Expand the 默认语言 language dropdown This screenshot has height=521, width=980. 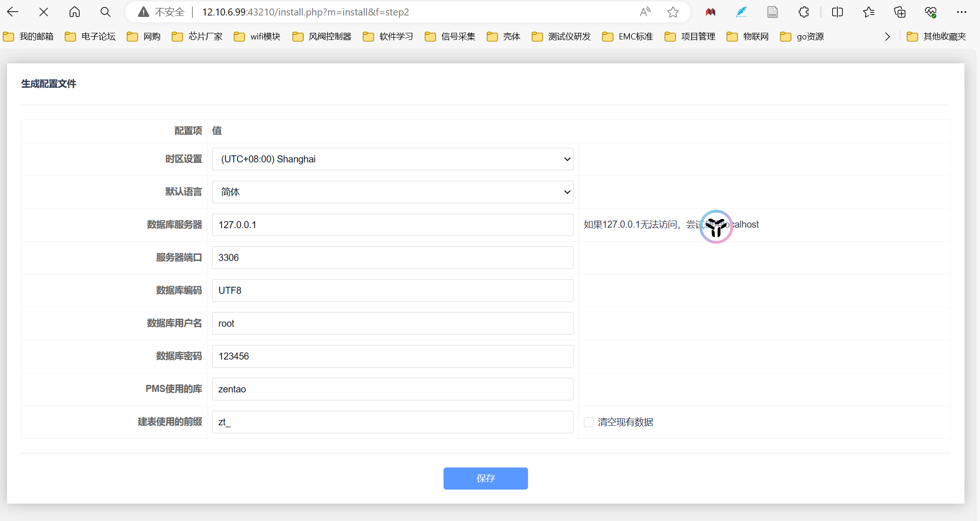392,192
